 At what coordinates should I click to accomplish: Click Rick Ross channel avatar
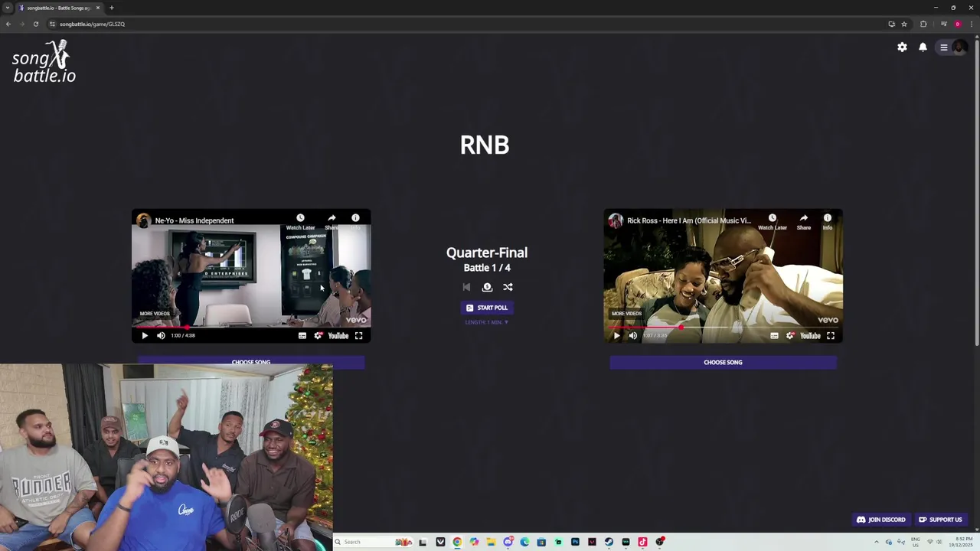(x=616, y=220)
